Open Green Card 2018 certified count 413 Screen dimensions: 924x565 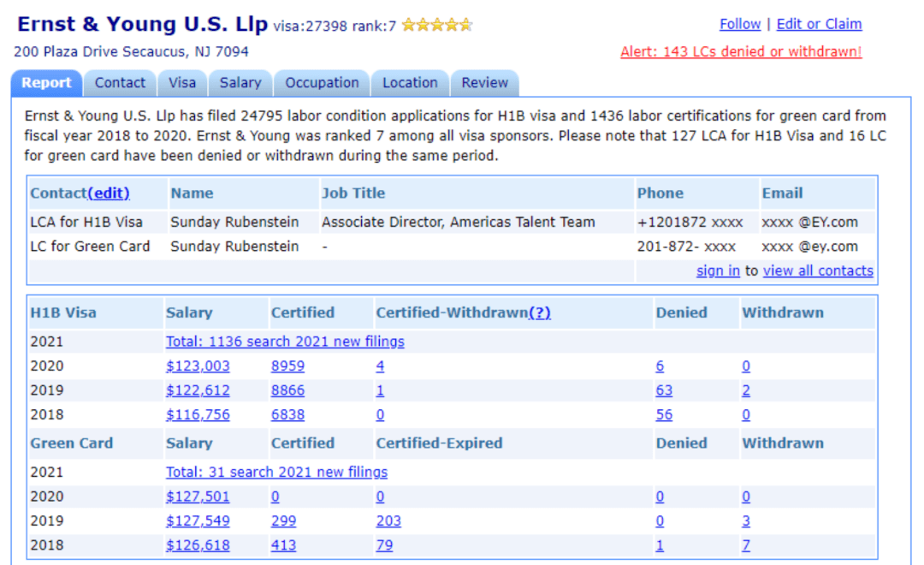pyautogui.click(x=283, y=545)
